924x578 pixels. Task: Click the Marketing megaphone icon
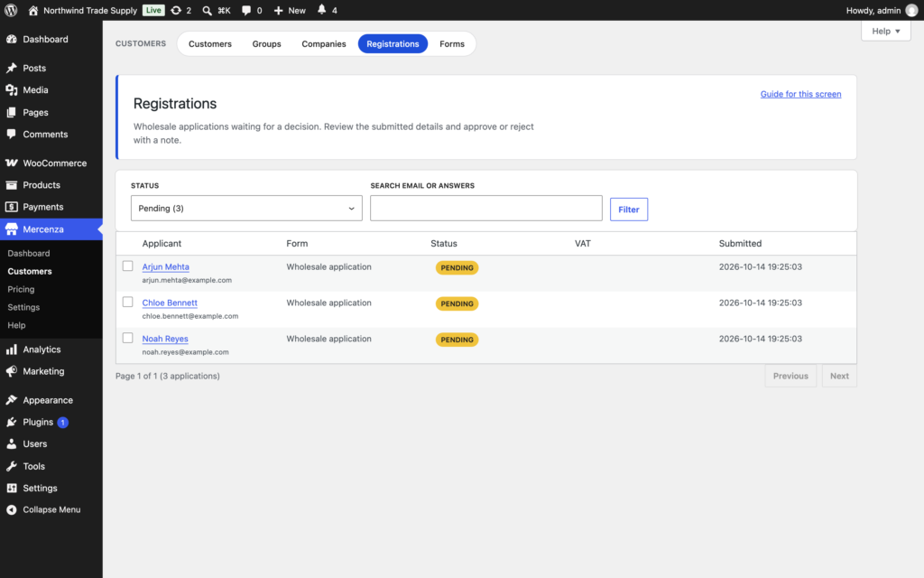coord(11,371)
